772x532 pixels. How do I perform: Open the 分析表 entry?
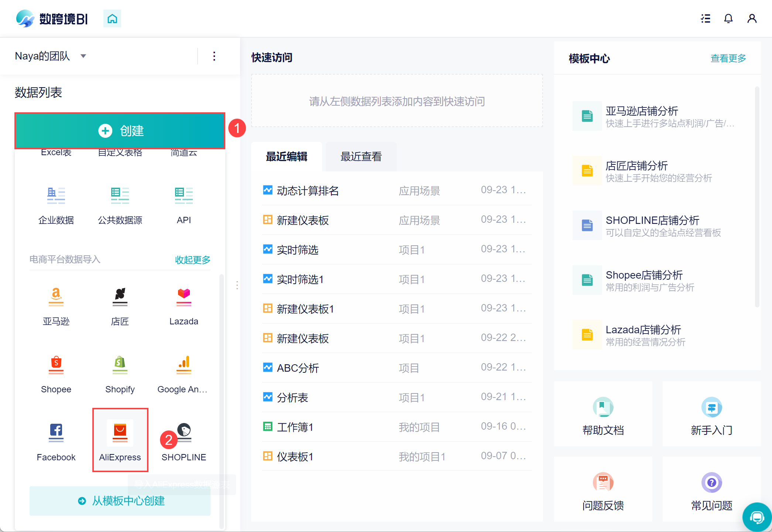397,398
